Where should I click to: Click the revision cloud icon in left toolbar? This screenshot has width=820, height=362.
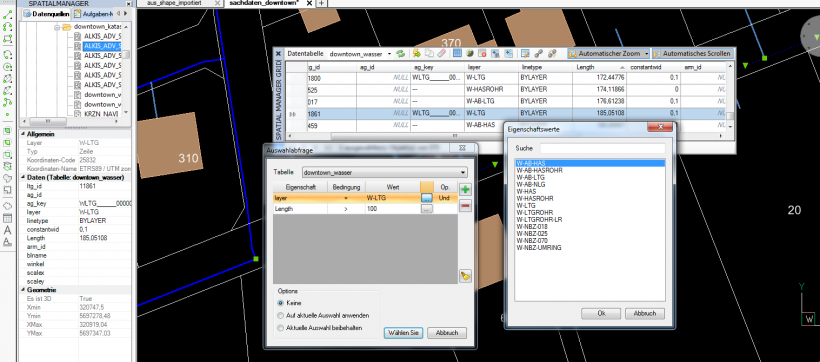(x=8, y=206)
